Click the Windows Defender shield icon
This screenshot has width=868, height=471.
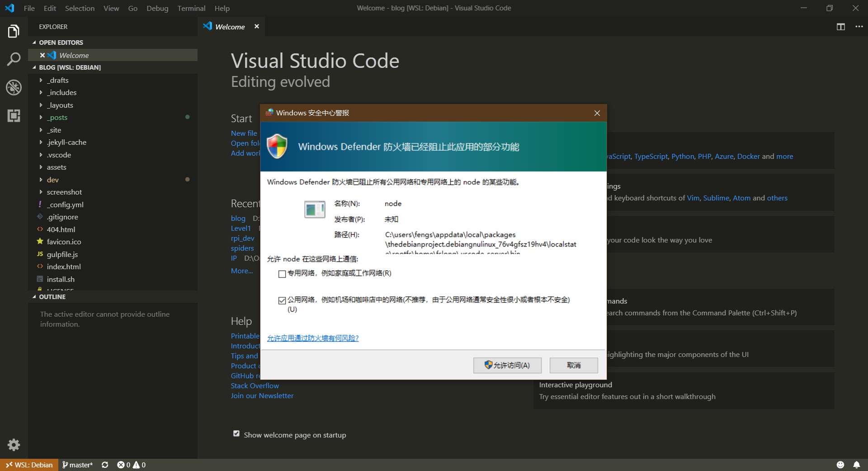277,146
